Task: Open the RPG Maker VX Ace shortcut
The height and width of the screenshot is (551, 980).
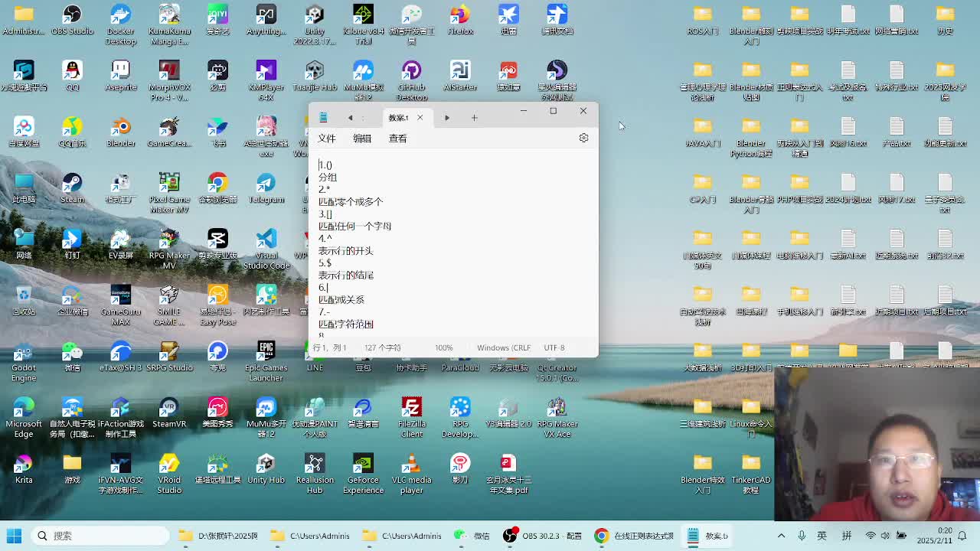Action: pos(557,417)
